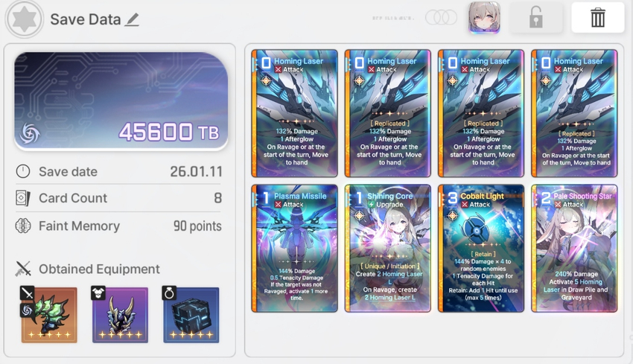
Task: Click the Obtained Equipment crossed swords icon
Action: (23, 269)
